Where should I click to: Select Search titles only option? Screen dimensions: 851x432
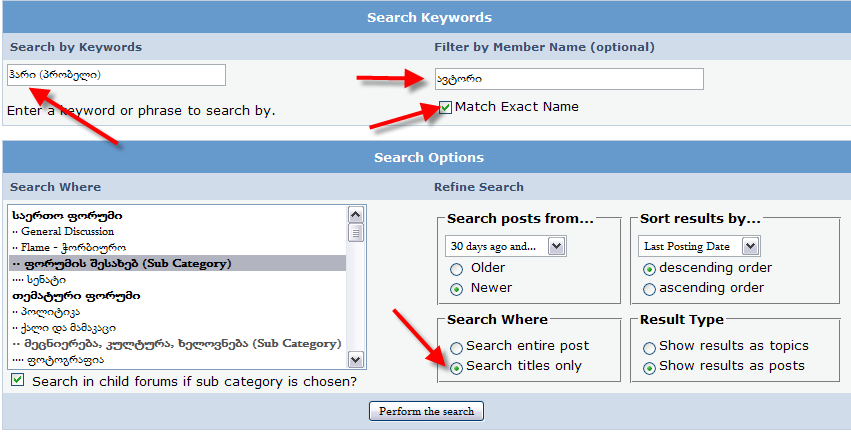(x=456, y=366)
